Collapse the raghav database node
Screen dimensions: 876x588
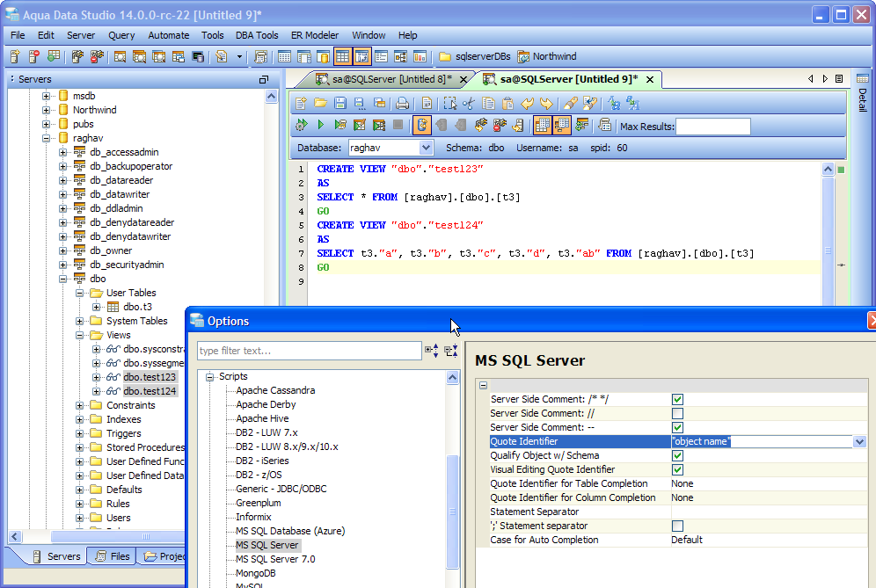47,138
